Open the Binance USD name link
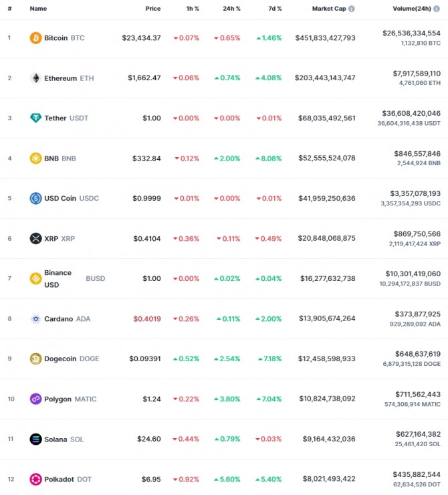Viewport: 448px width, 495px height. pos(58,278)
